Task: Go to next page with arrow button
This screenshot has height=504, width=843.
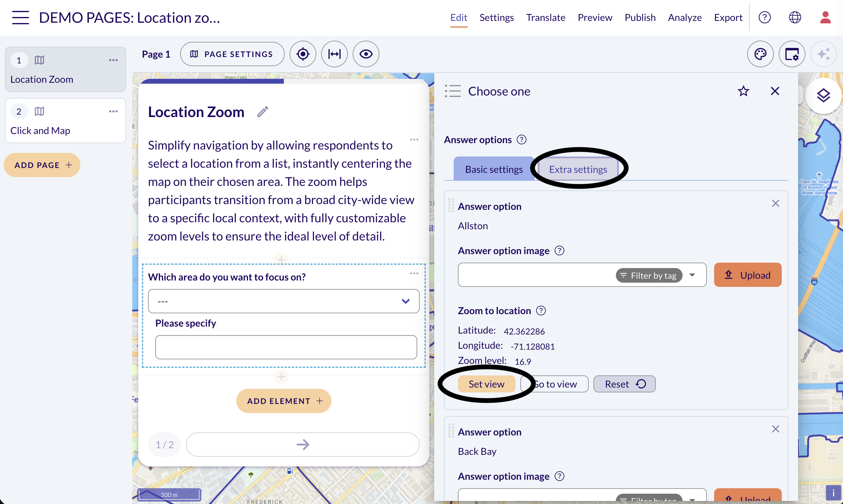Action: 303,445
